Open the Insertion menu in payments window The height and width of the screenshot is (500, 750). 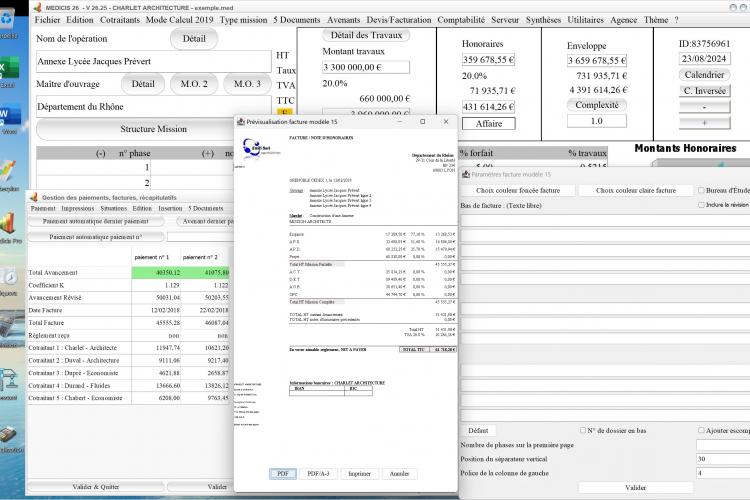(x=170, y=209)
